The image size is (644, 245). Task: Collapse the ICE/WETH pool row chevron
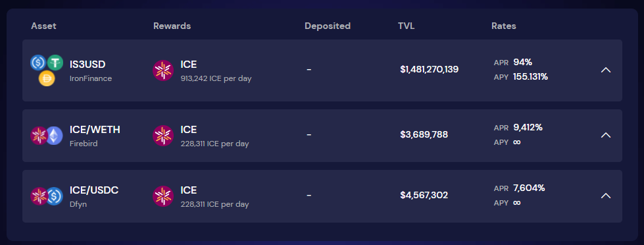(605, 135)
